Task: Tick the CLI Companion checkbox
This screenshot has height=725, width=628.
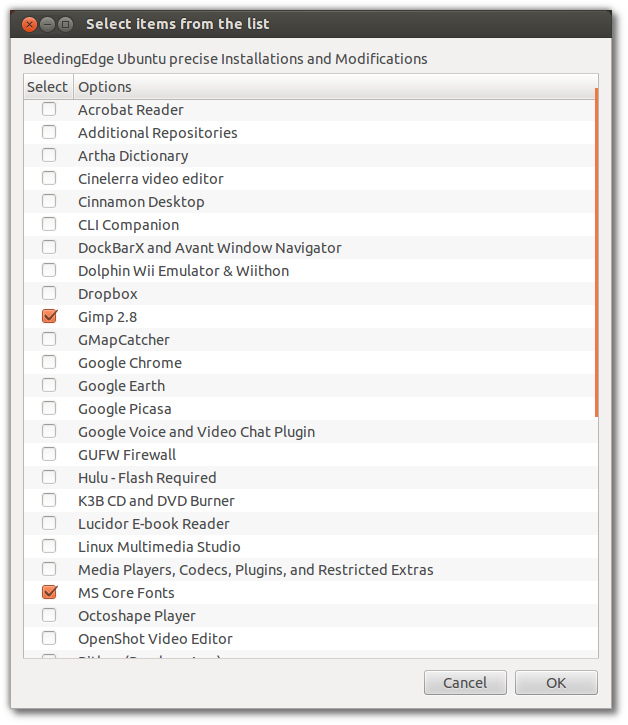Action: (x=49, y=224)
